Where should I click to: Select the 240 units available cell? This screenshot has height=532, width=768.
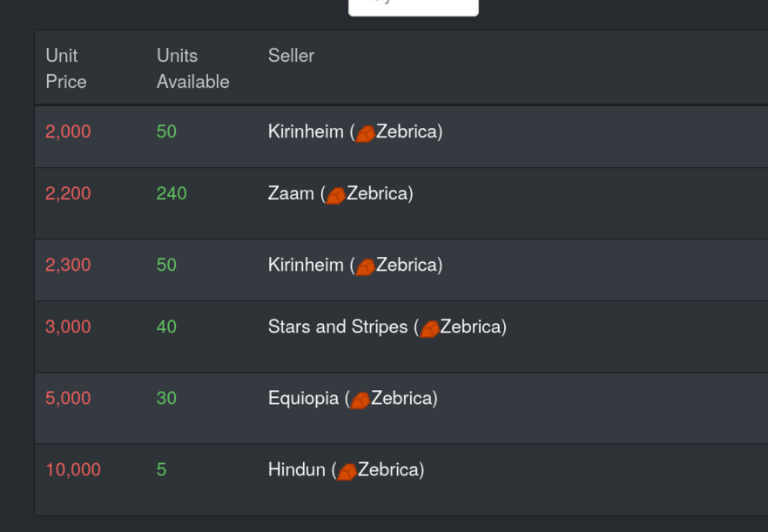[x=172, y=193]
